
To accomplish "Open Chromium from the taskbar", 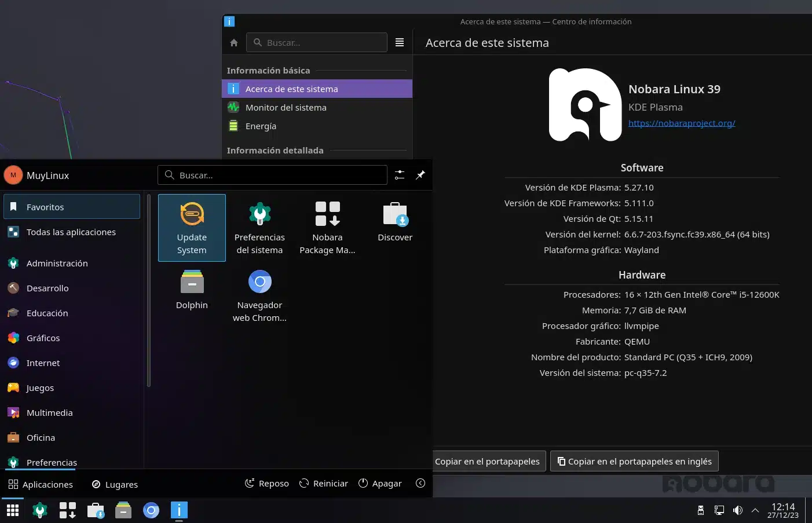I will click(x=151, y=510).
